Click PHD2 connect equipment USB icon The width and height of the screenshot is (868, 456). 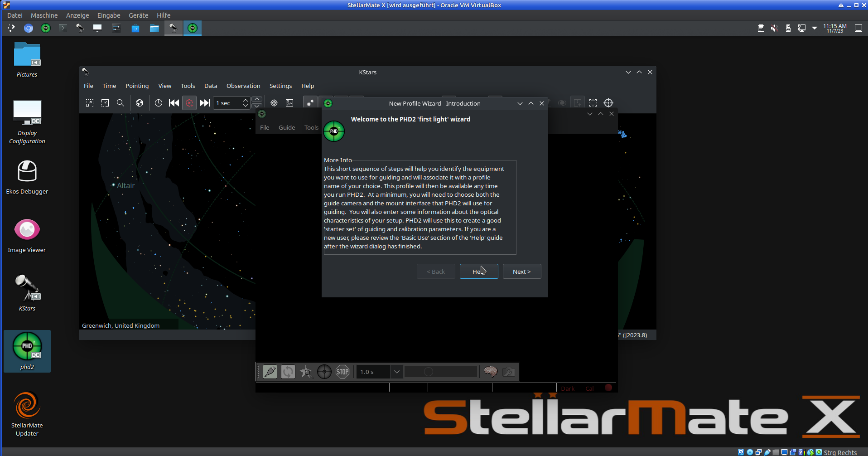pos(270,372)
